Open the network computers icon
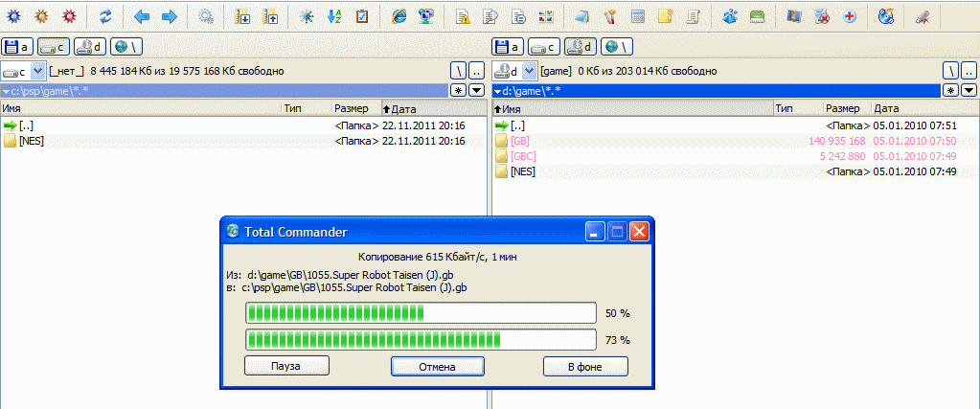The width and height of the screenshot is (980, 409). 427,16
